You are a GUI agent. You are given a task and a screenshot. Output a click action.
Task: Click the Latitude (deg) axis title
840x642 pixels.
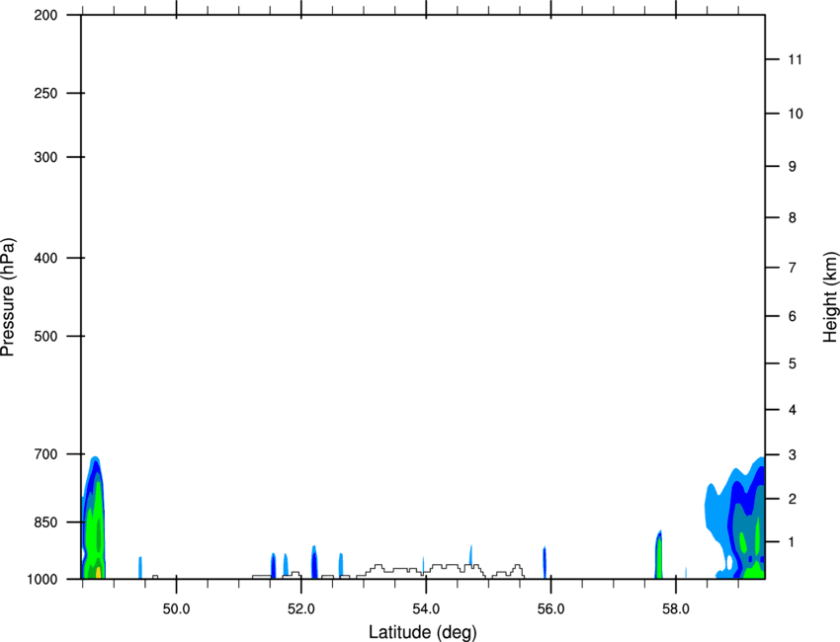click(x=423, y=632)
